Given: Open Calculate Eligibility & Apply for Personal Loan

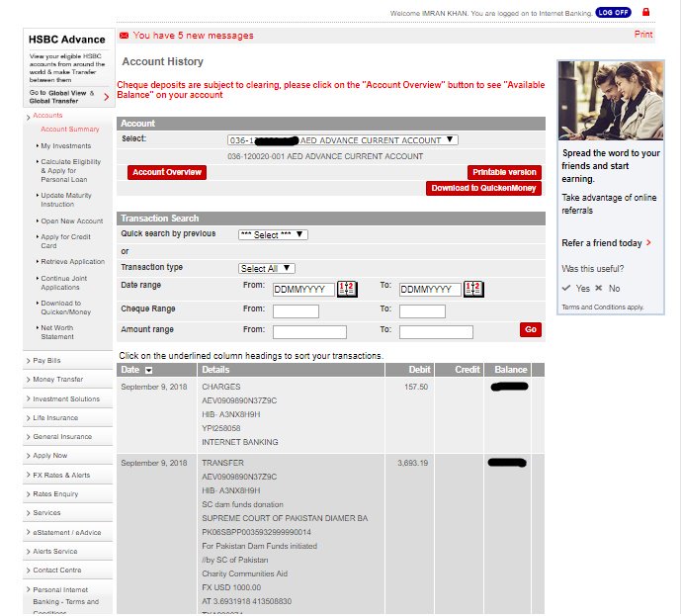Looking at the screenshot, I should click(71, 170).
